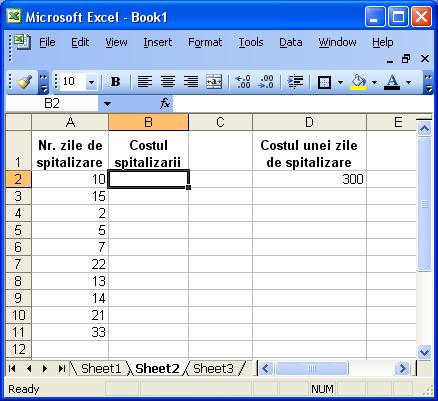The width and height of the screenshot is (438, 401).
Task: Apply Center alignment to the cell
Action: (x=168, y=82)
